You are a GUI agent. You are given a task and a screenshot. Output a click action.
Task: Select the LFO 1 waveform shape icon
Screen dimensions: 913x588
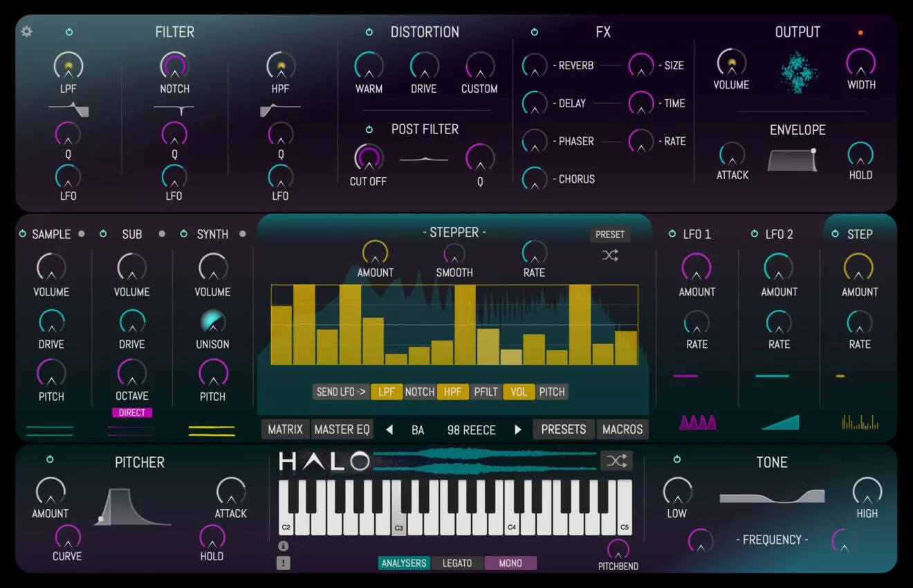[697, 422]
